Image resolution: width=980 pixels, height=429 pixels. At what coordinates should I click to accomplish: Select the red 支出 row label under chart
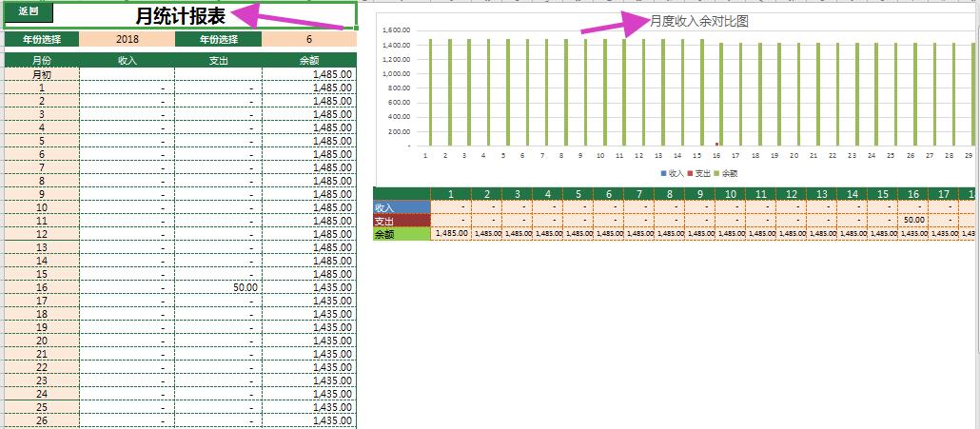402,221
